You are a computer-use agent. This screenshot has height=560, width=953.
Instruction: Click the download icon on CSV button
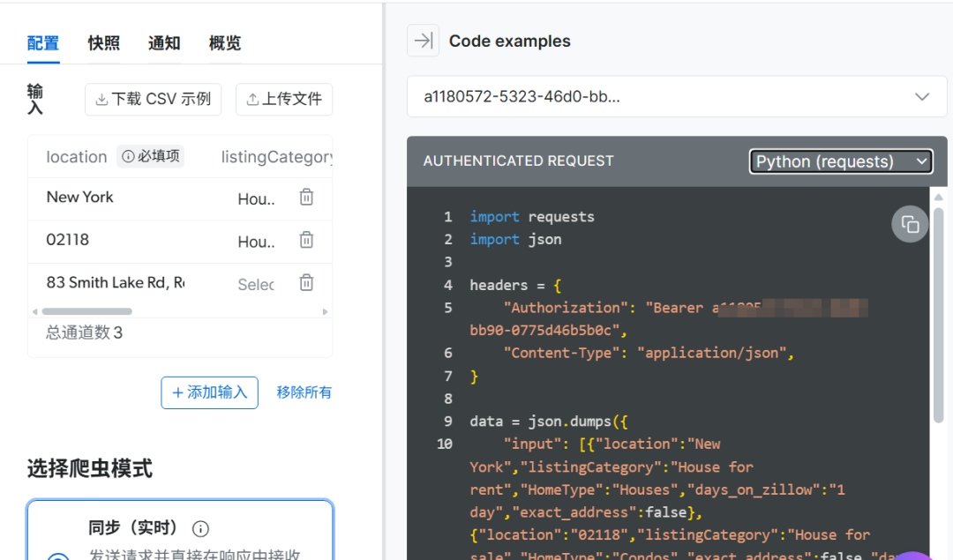102,99
